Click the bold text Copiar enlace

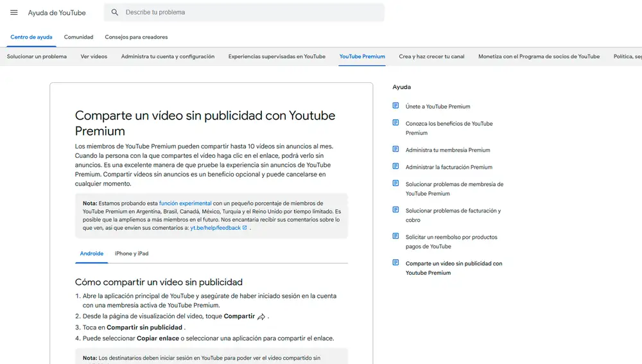[158, 338]
